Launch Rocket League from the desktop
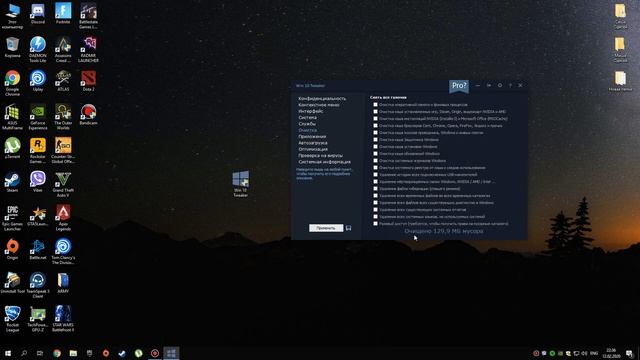The image size is (640, 360). (x=12, y=319)
